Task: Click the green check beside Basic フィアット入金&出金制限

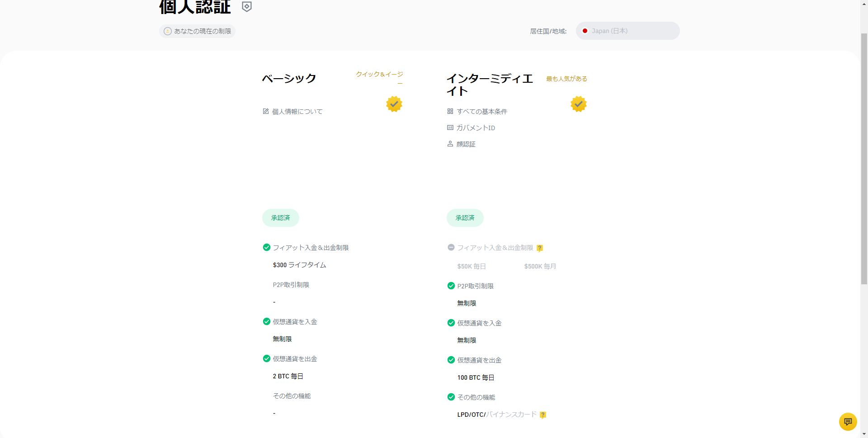Action: (267, 247)
